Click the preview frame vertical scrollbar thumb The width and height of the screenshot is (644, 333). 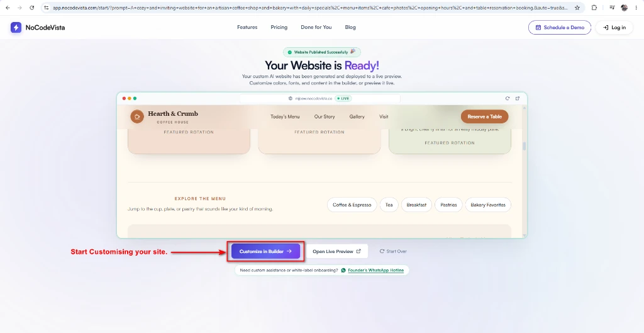click(524, 146)
